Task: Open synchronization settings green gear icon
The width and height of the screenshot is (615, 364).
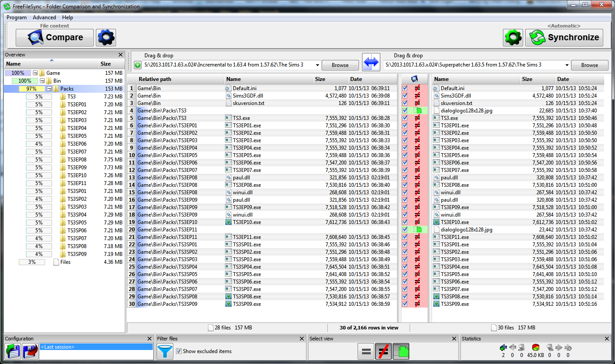Action: (513, 38)
